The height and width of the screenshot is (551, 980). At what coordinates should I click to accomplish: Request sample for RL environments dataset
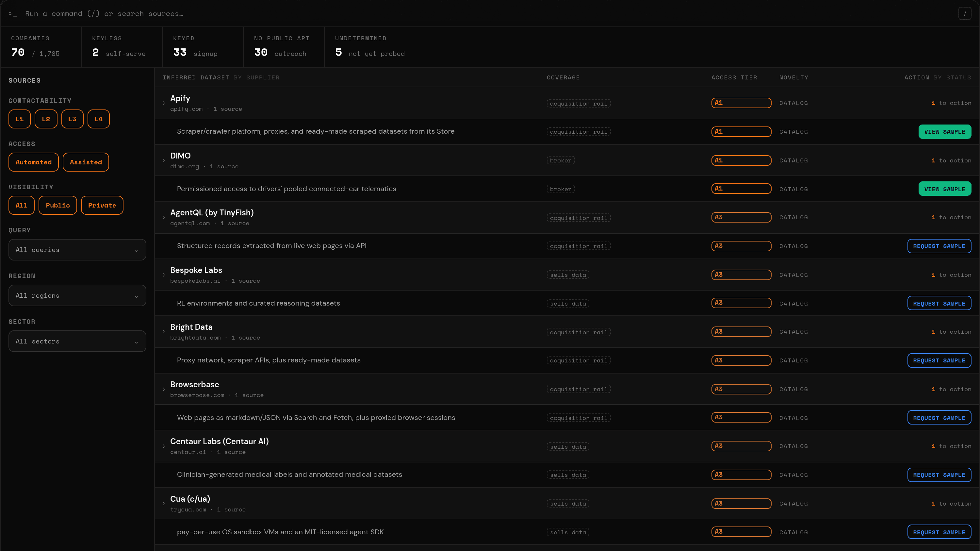pyautogui.click(x=939, y=304)
